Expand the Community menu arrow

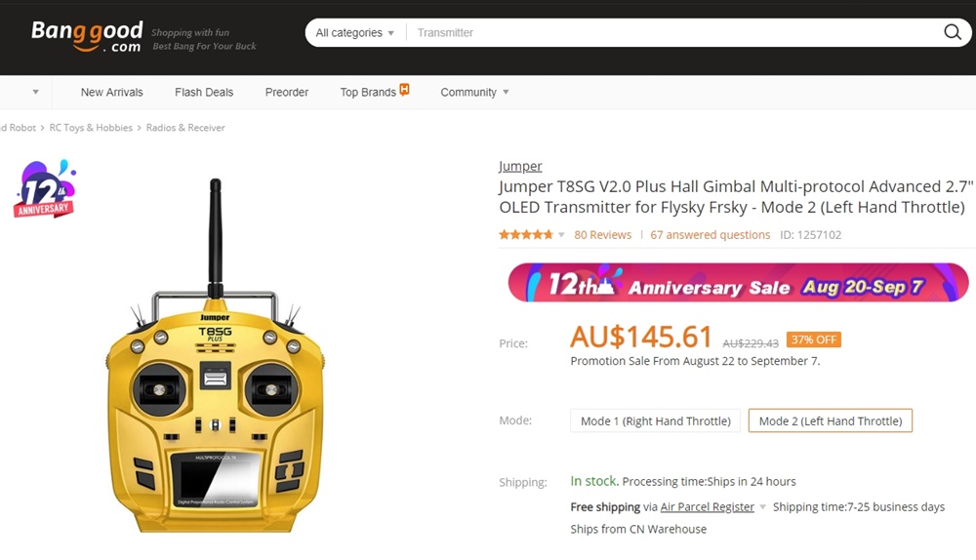[506, 92]
